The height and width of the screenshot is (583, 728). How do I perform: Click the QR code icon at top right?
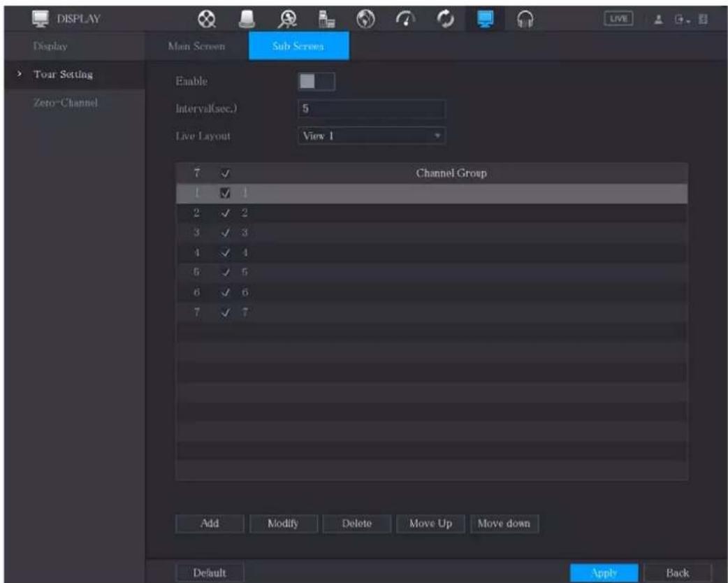pos(703,20)
